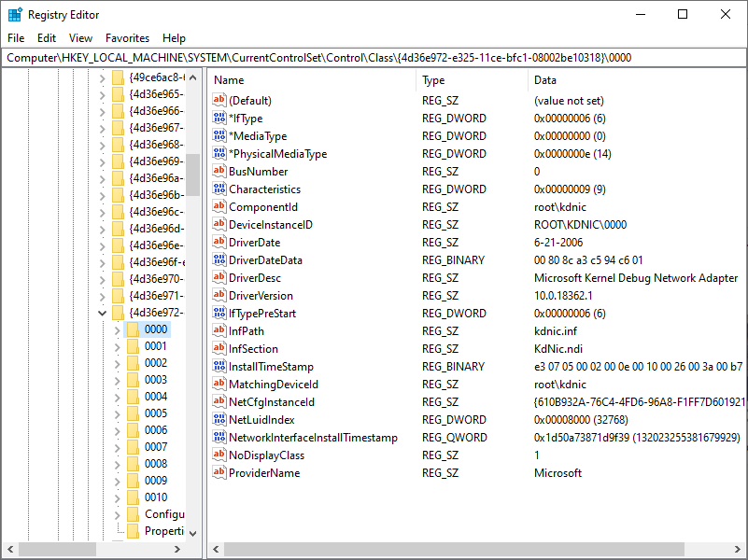Select the string icon of DriverDate

pos(219,242)
